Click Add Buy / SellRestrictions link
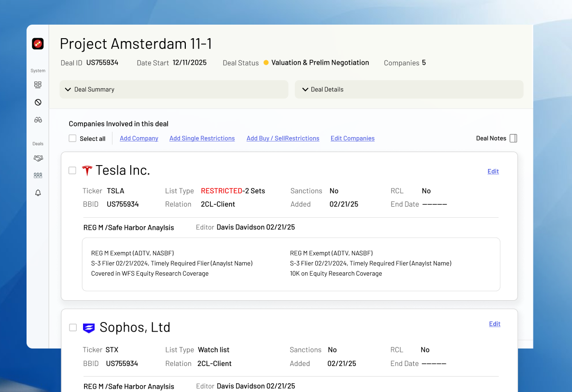Screen dimensions: 572x392 (x=283, y=139)
